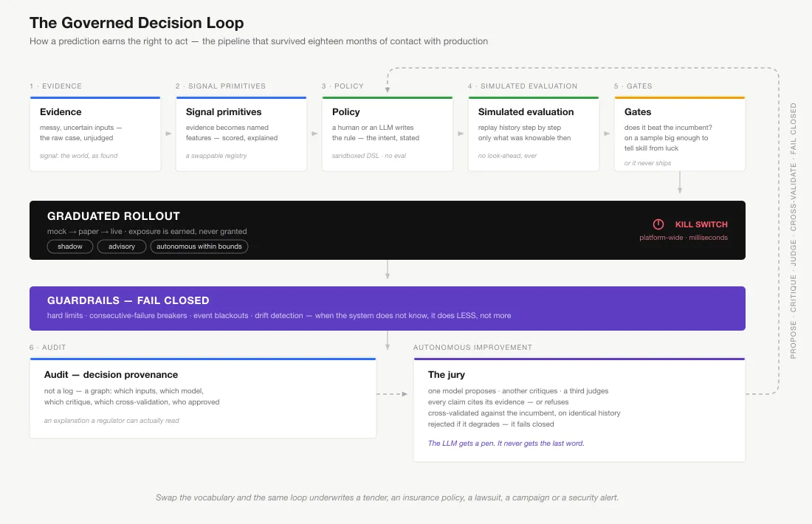Click 'a swappable registry' note

(216, 156)
